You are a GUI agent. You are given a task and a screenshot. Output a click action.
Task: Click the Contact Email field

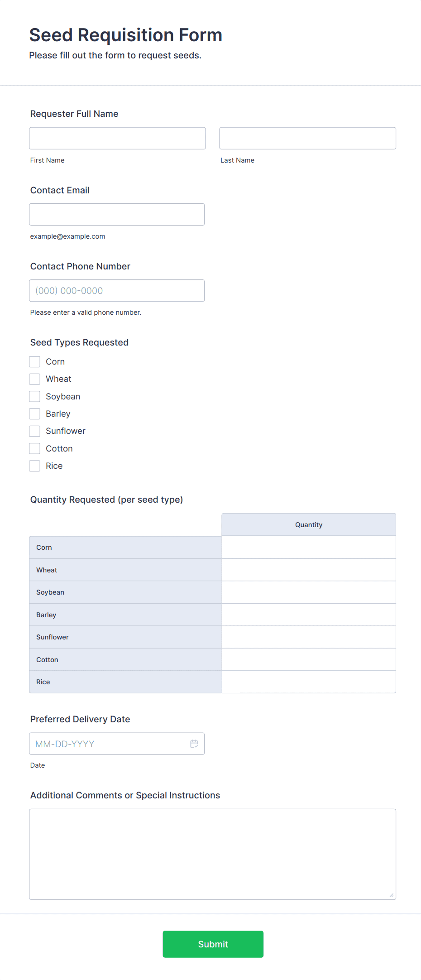point(117,214)
